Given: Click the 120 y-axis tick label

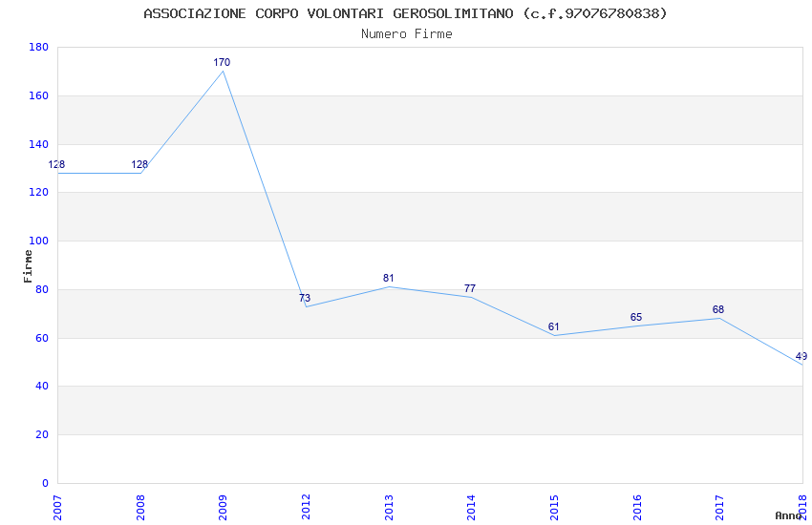Looking at the screenshot, I should (x=39, y=192).
